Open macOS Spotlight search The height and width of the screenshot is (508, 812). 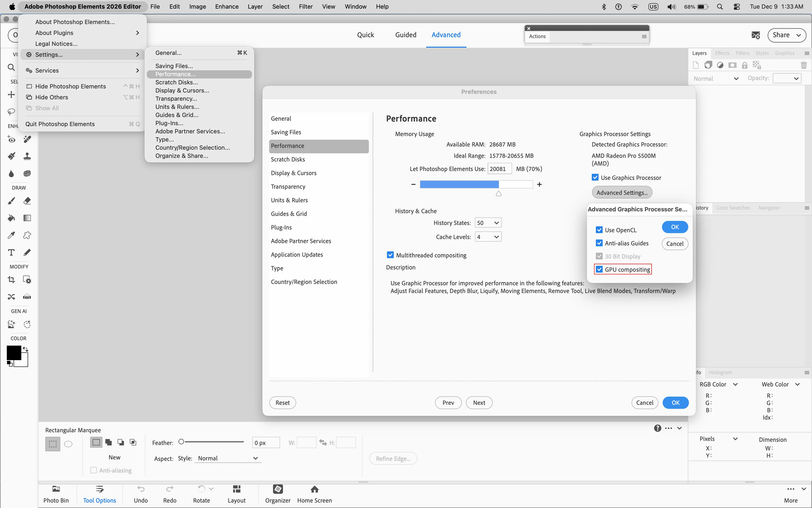point(720,7)
